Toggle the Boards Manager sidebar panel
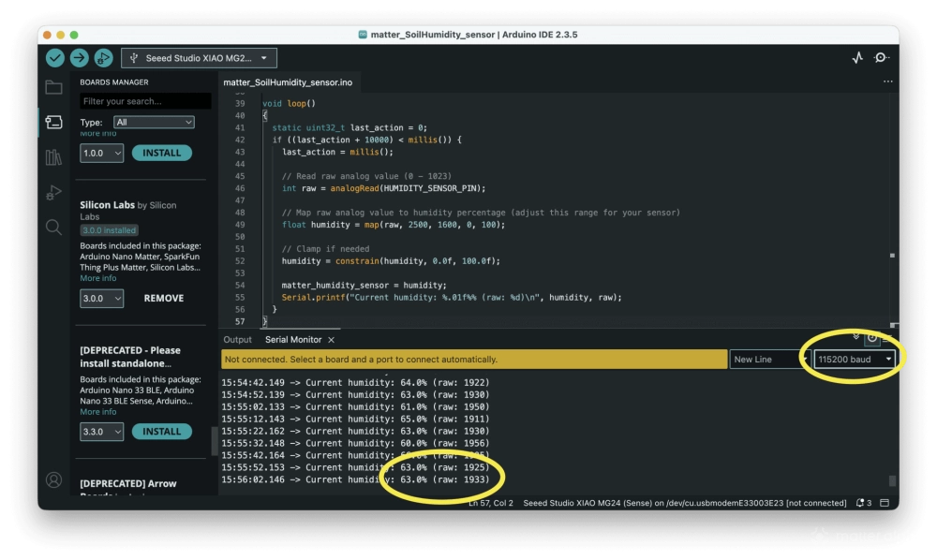The image size is (937, 560). 54,122
